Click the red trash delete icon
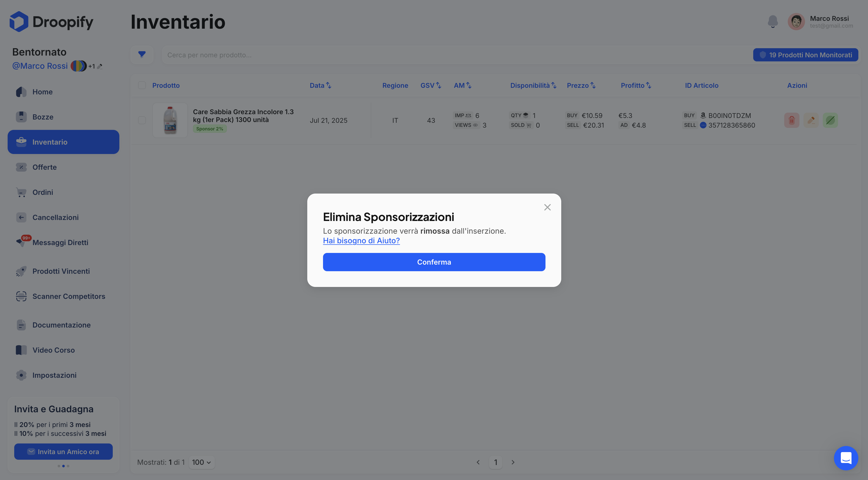The width and height of the screenshot is (868, 480). pos(792,120)
